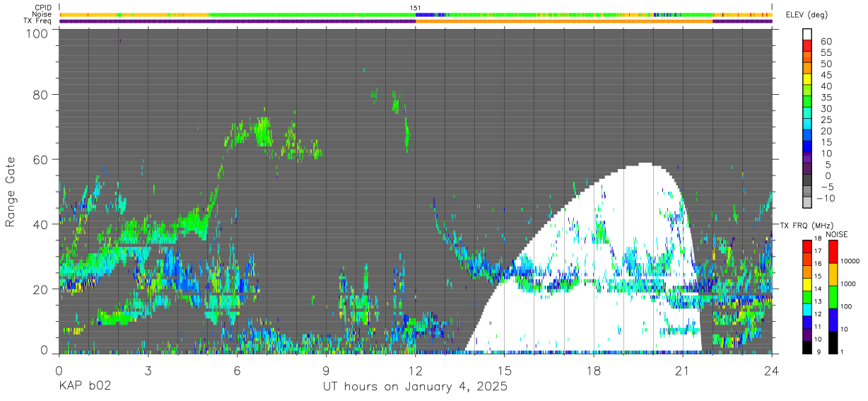Click the TX frequency value 14
Screen dimensions: 868x401
click(817, 290)
